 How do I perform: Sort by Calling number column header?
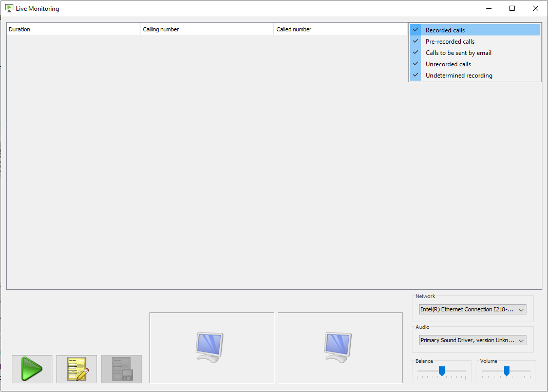pos(206,29)
